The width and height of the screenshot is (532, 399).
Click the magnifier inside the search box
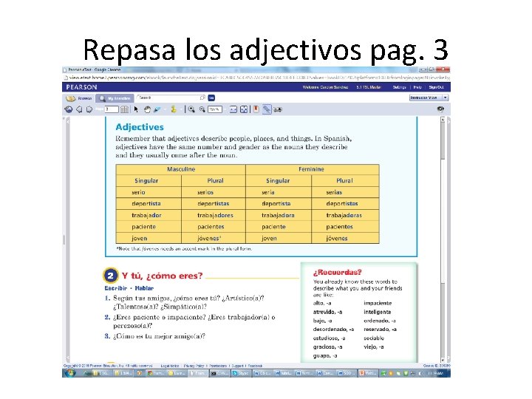202,98
